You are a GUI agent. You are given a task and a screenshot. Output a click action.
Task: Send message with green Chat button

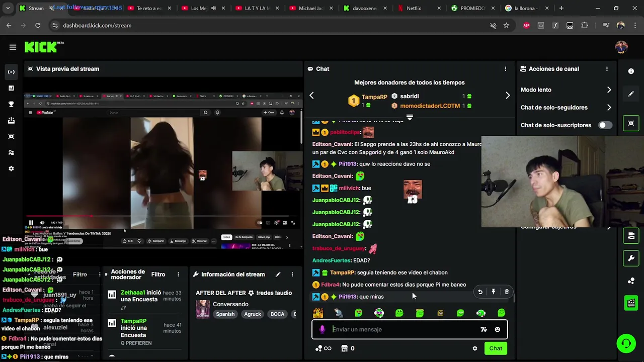[x=496, y=348]
